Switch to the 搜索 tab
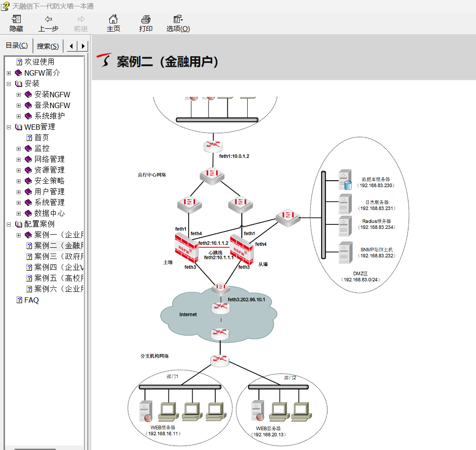 (x=48, y=46)
